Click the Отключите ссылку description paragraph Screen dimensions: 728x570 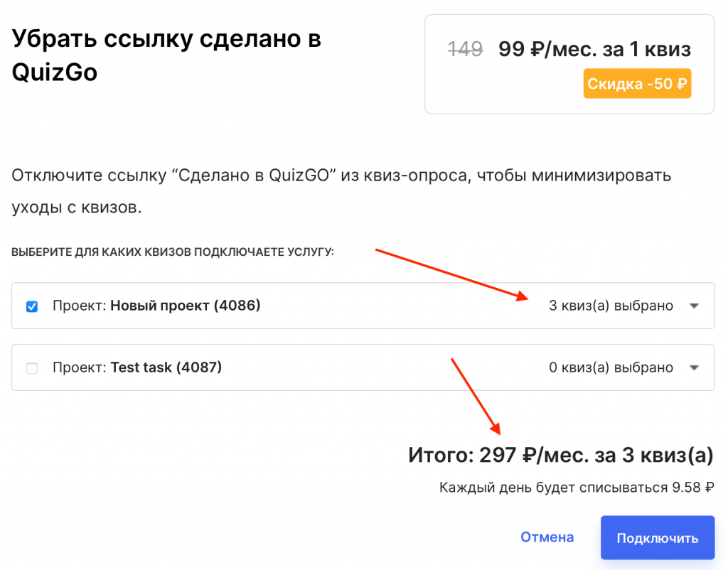341,192
